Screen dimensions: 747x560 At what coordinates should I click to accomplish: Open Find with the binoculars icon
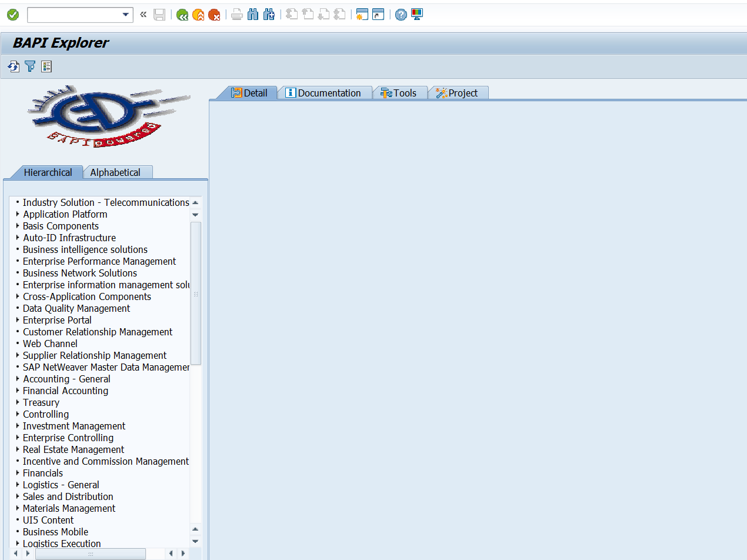point(253,15)
